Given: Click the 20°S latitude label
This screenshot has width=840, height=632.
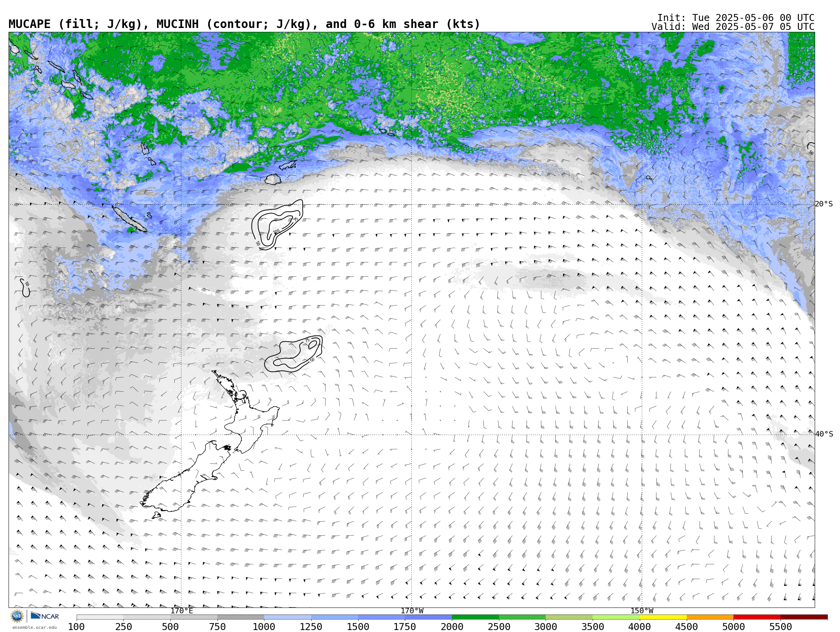Looking at the screenshot, I should click(x=824, y=204).
